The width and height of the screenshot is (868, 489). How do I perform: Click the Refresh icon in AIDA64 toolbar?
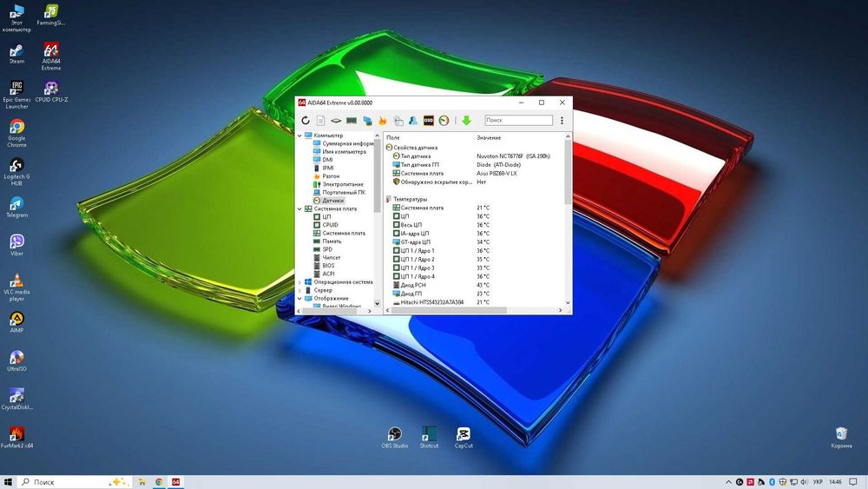pos(306,120)
